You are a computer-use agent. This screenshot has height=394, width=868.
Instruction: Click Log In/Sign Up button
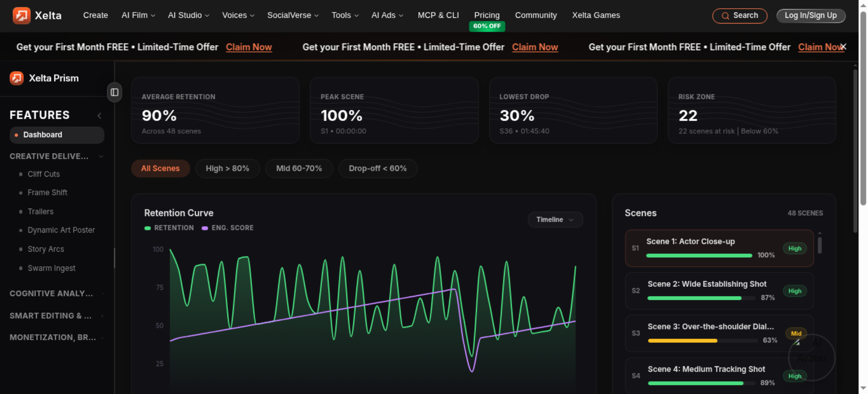click(811, 16)
